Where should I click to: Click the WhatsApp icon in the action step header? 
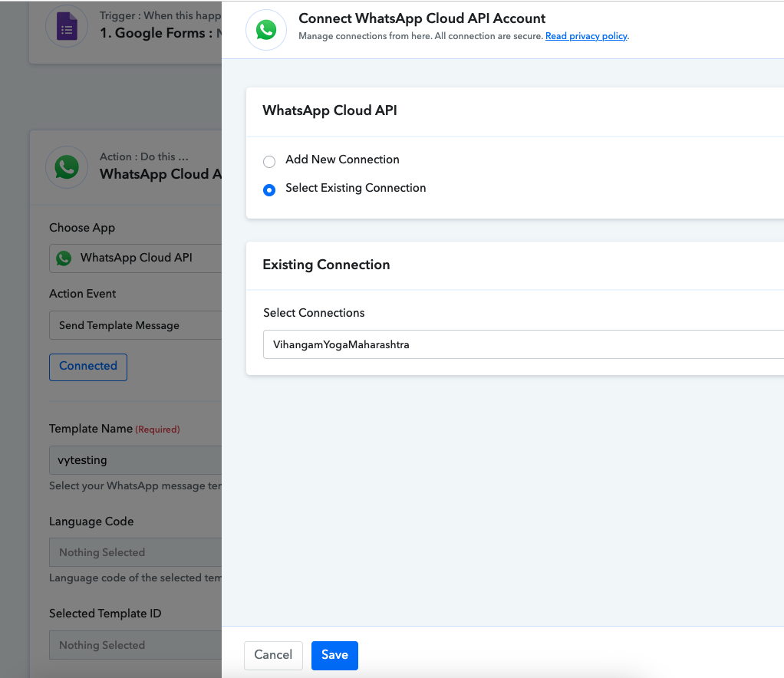pos(67,167)
